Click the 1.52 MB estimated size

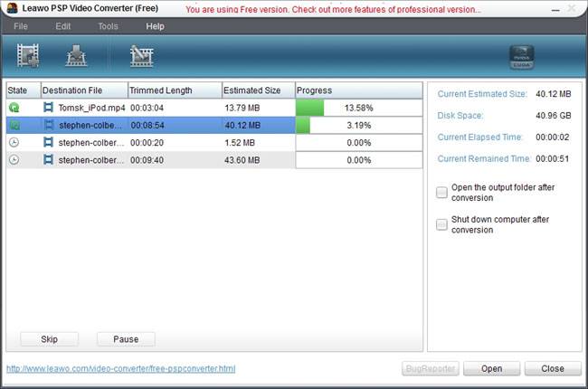click(240, 143)
